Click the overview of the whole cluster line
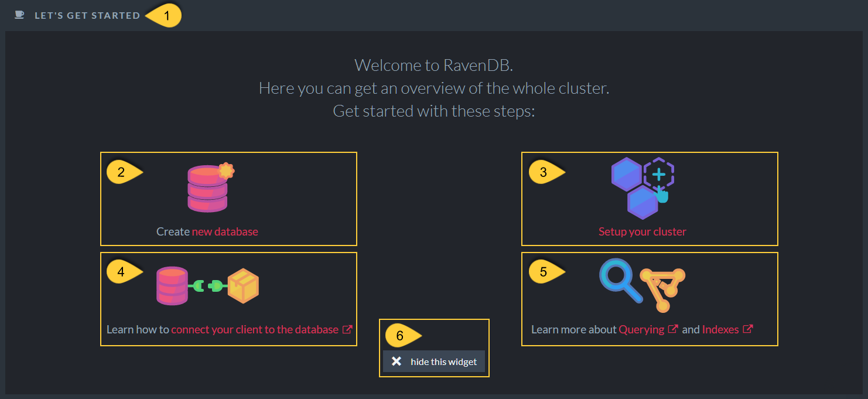The image size is (868, 399). (x=434, y=88)
